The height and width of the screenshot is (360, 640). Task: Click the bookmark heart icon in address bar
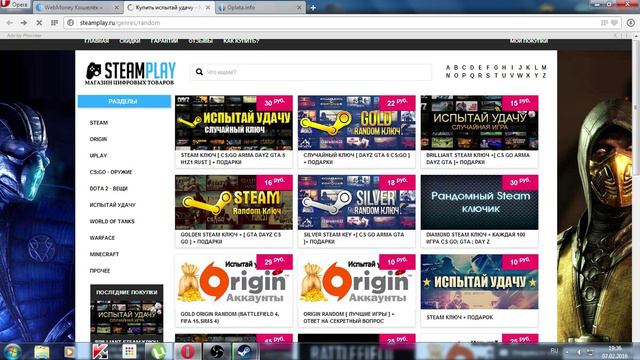coord(614,23)
